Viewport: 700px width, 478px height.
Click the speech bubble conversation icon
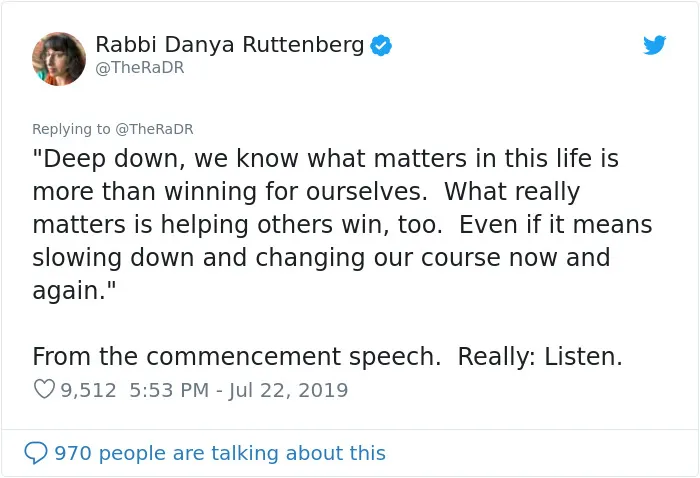pos(36,453)
